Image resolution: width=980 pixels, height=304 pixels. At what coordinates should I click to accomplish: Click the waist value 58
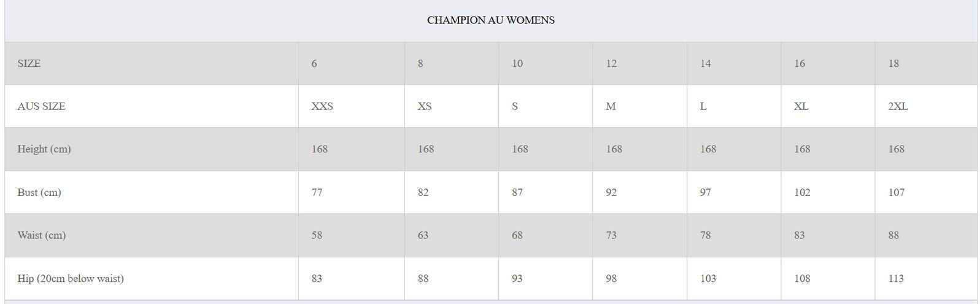(x=317, y=235)
